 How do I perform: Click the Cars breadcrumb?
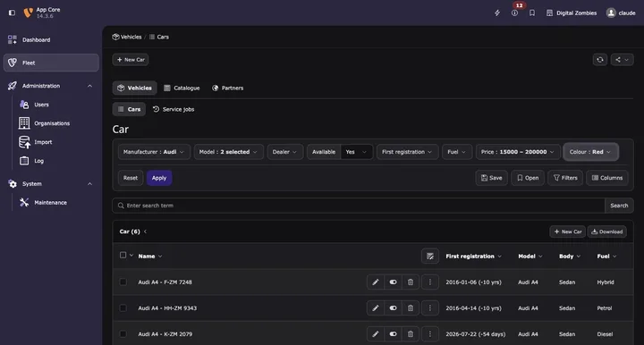pos(159,37)
